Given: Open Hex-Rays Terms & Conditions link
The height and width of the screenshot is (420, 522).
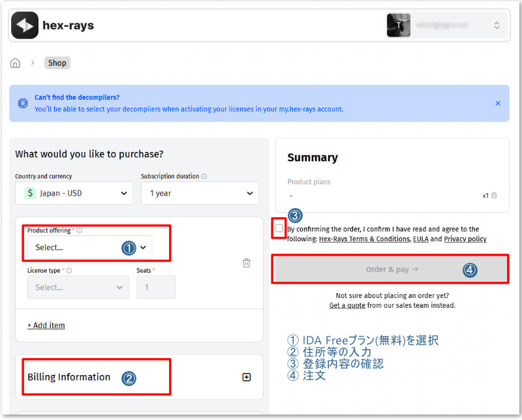Looking at the screenshot, I should click(x=365, y=239).
